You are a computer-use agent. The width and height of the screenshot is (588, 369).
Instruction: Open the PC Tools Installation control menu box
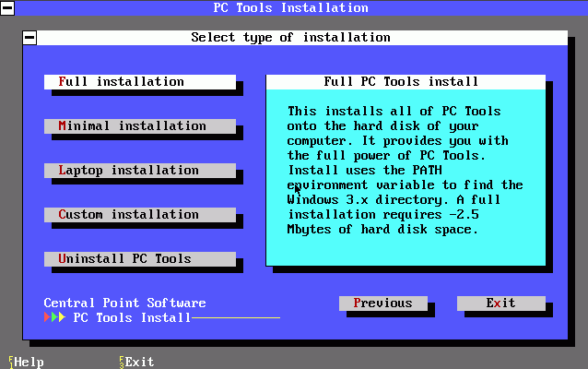[x=7, y=8]
